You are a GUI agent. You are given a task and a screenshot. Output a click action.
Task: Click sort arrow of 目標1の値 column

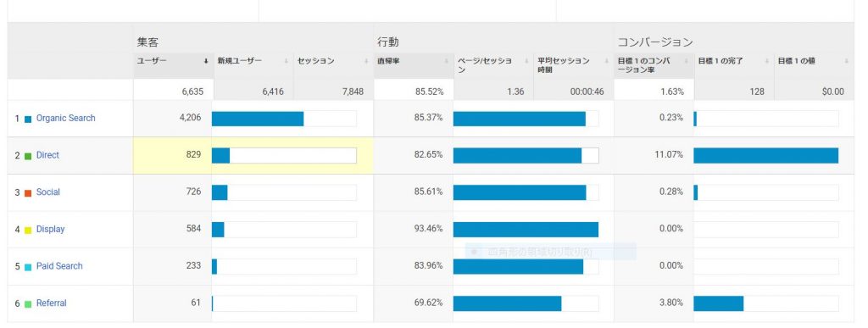pyautogui.click(x=847, y=61)
